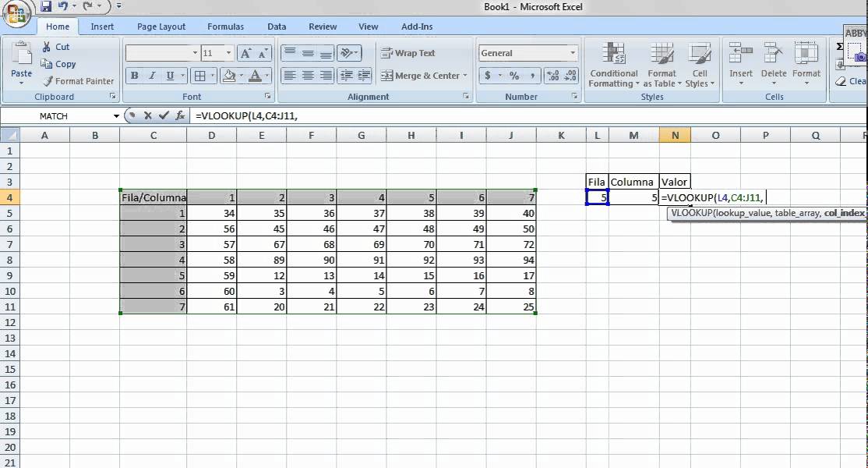Center text horizontally

[x=308, y=76]
